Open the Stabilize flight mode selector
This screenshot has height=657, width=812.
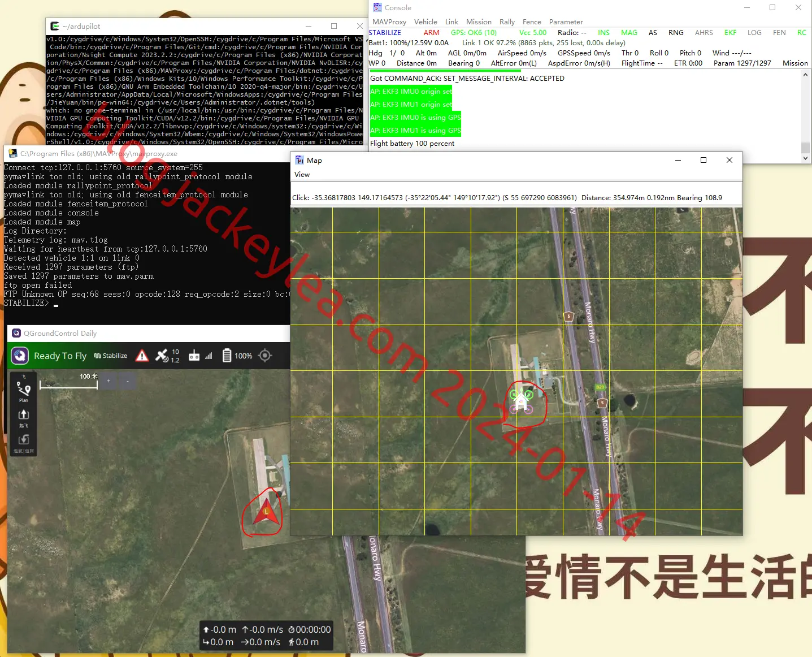[111, 356]
